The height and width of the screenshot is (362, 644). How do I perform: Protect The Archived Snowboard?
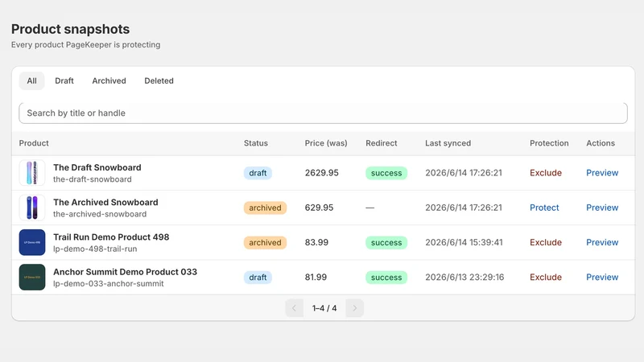[544, 208]
